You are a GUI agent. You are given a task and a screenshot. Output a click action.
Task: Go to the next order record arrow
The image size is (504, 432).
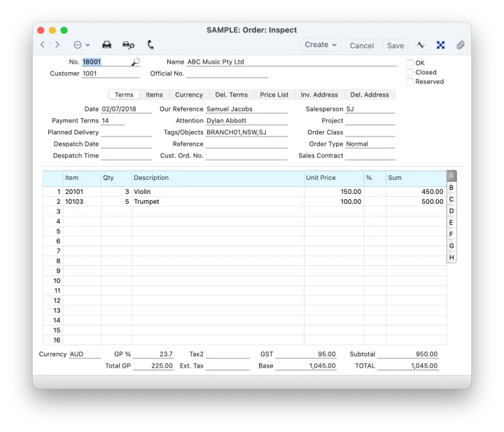pyautogui.click(x=57, y=45)
